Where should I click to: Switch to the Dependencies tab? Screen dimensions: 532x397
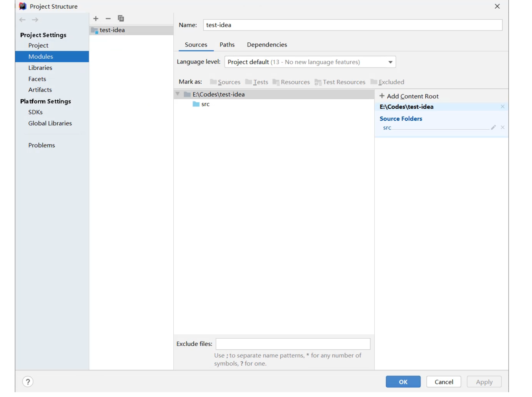click(267, 45)
